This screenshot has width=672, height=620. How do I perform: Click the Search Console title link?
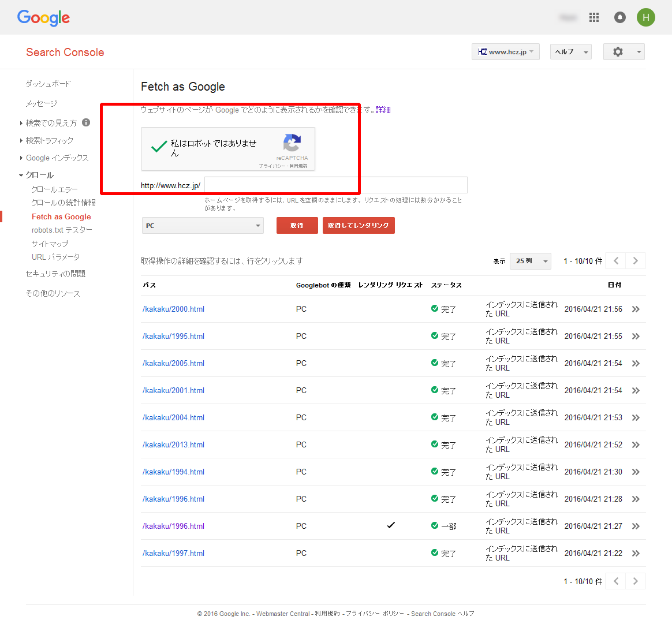click(65, 53)
